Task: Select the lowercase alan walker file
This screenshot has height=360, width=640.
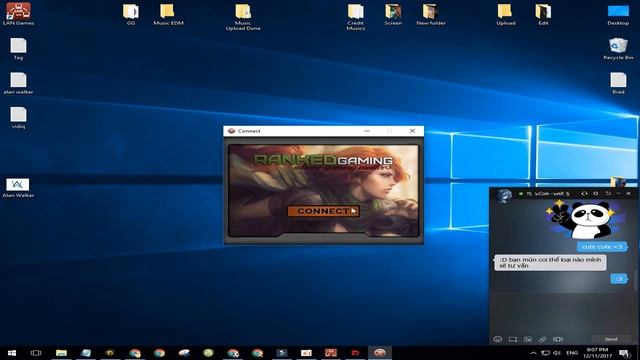Action: [x=18, y=83]
